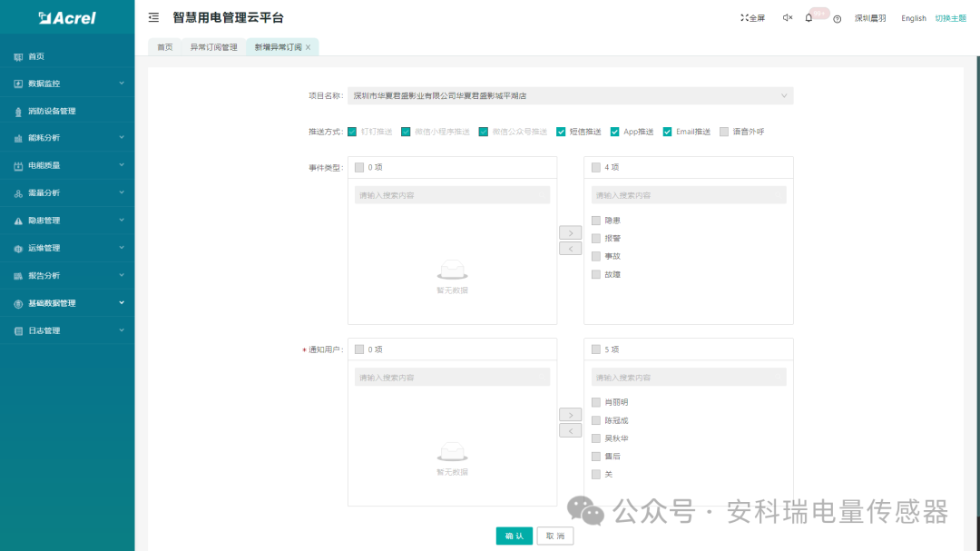
Task: Expand the 运维管理 menu chevron
Action: point(122,248)
